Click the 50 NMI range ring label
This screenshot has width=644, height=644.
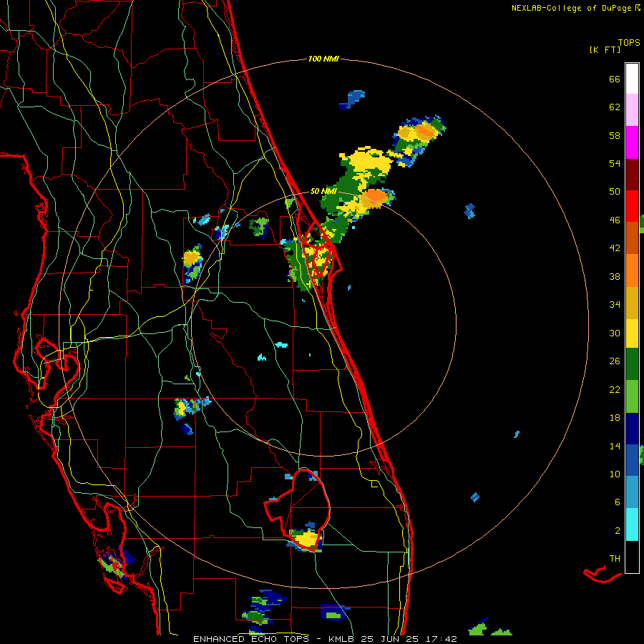click(x=323, y=191)
